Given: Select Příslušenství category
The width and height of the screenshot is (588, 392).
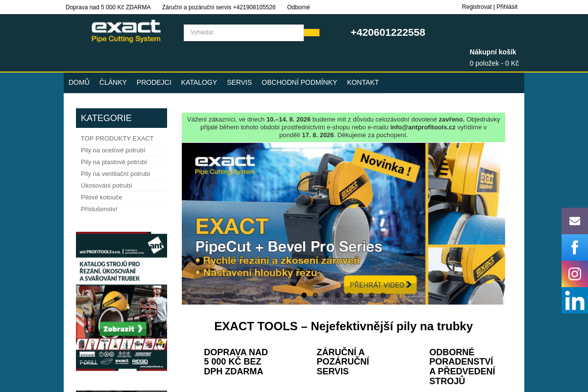Looking at the screenshot, I should point(99,209).
